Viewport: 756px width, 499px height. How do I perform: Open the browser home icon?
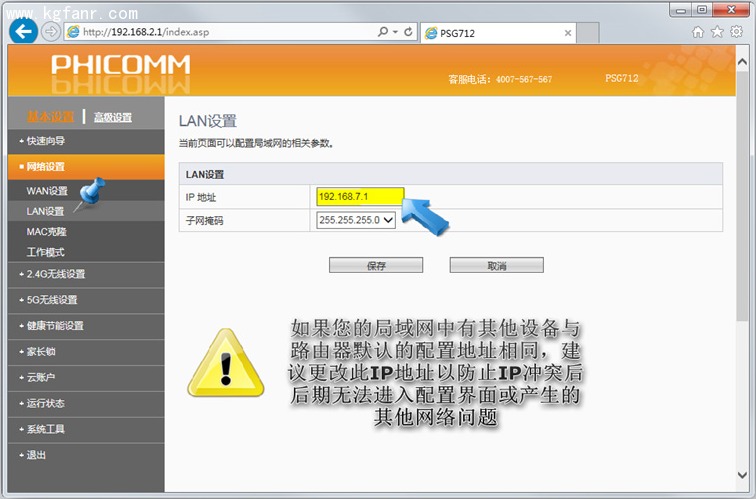pos(698,32)
